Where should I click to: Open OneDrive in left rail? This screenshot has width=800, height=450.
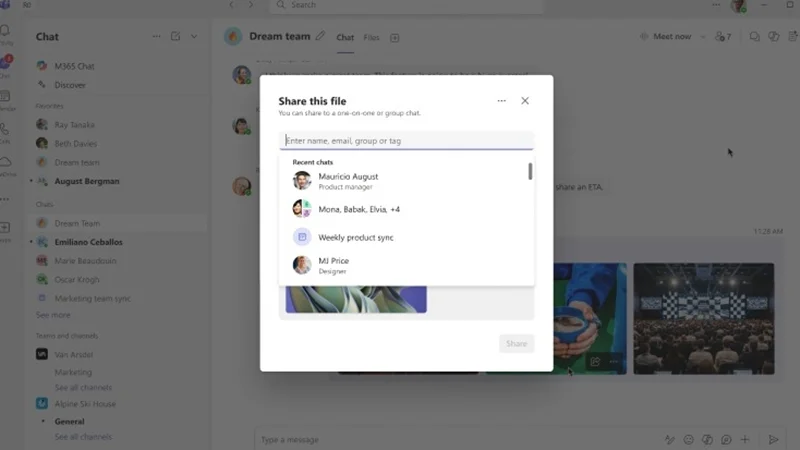pos(6,165)
